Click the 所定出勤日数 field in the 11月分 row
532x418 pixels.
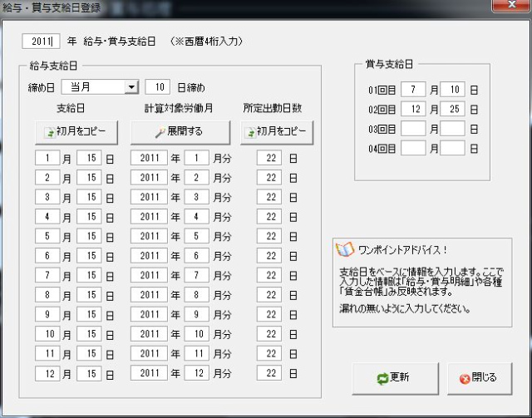pos(269,353)
